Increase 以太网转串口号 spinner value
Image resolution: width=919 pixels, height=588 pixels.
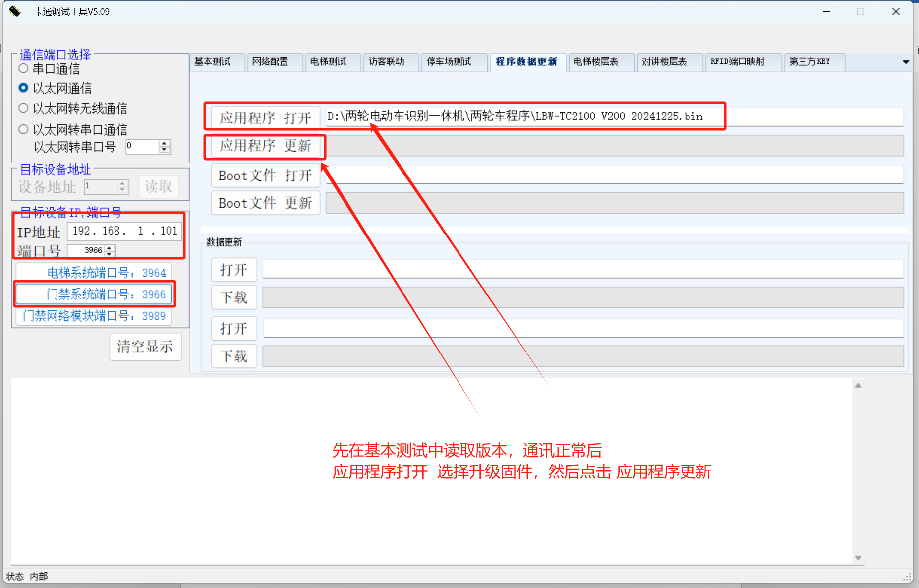point(165,144)
